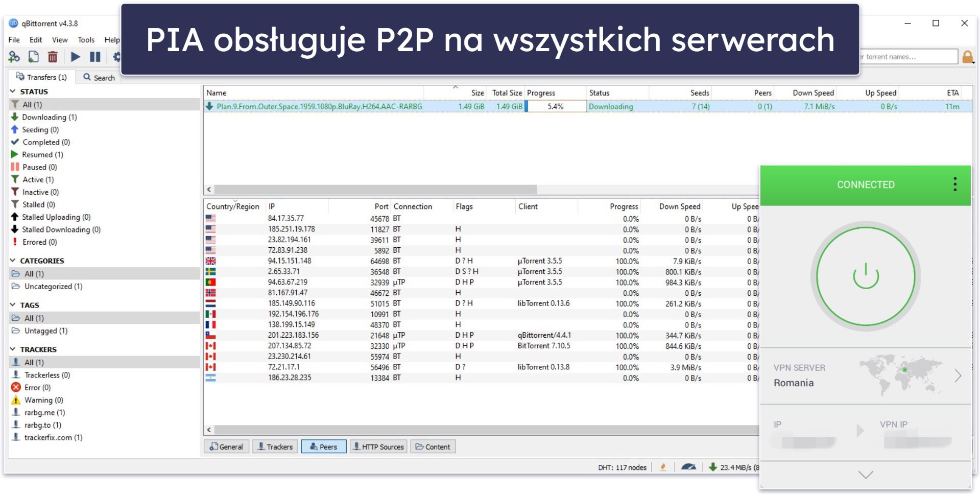Filter by trackerfix.com (1) tracker
This screenshot has width=980, height=494.
coord(53,437)
